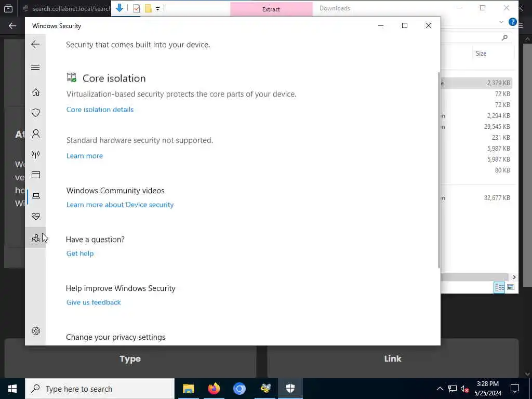Select the file sized 29,545 KB
532x399 pixels.
point(476,127)
